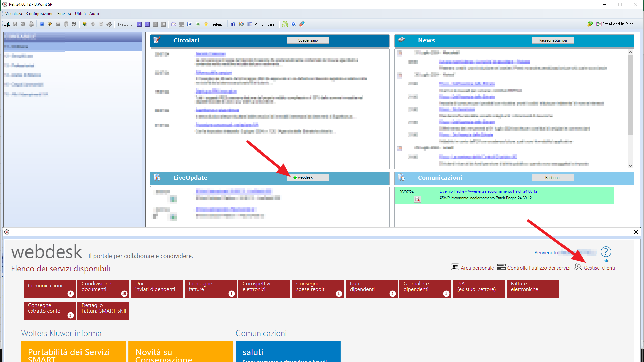Open Controlla l'utilizzo dei servizi link
The width and height of the screenshot is (644, 362).
click(539, 268)
